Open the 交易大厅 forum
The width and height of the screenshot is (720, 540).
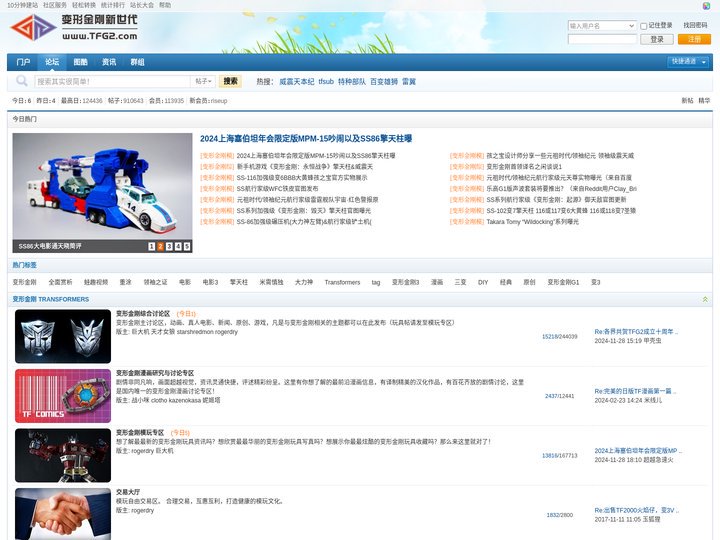[128, 492]
